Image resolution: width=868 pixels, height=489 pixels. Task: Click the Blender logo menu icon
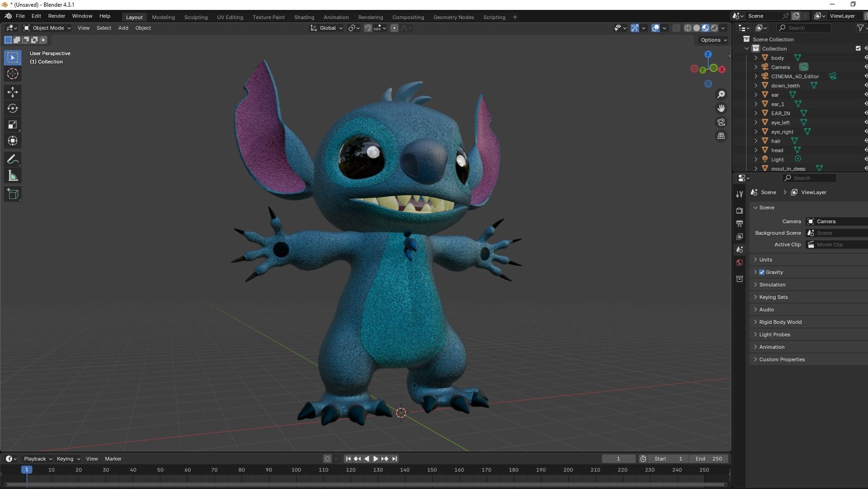tap(8, 16)
